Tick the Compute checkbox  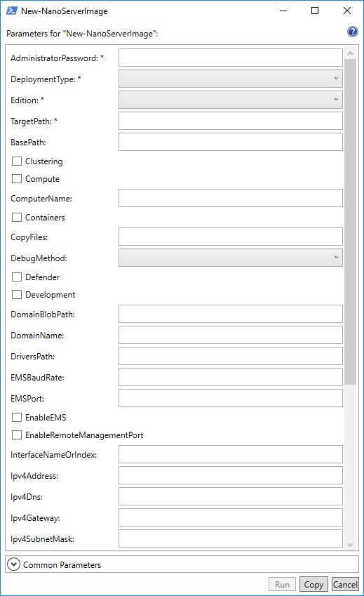pyautogui.click(x=17, y=178)
